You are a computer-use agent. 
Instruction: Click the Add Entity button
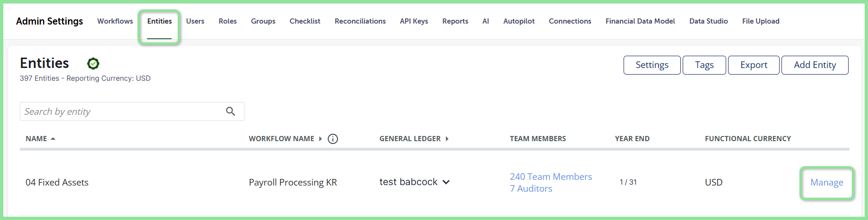tap(815, 65)
